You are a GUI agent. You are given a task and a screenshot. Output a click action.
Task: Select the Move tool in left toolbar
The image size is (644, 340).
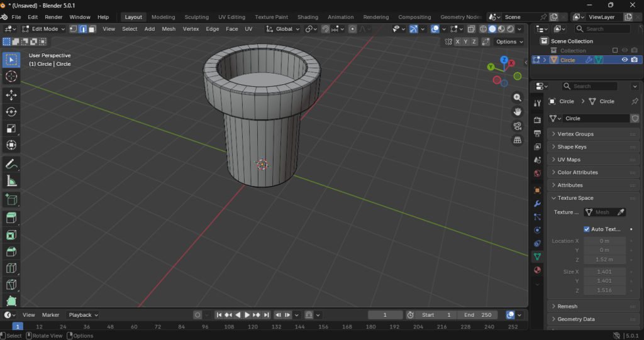pos(11,94)
